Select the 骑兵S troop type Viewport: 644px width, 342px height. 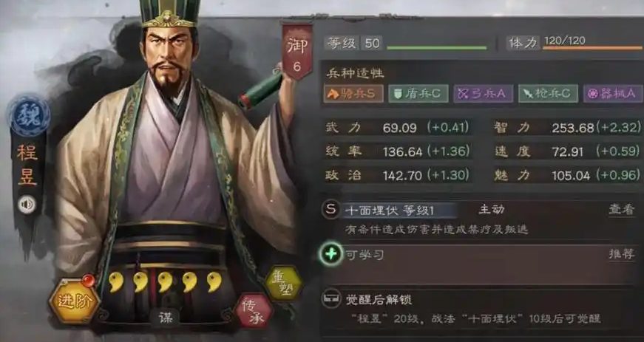click(353, 94)
